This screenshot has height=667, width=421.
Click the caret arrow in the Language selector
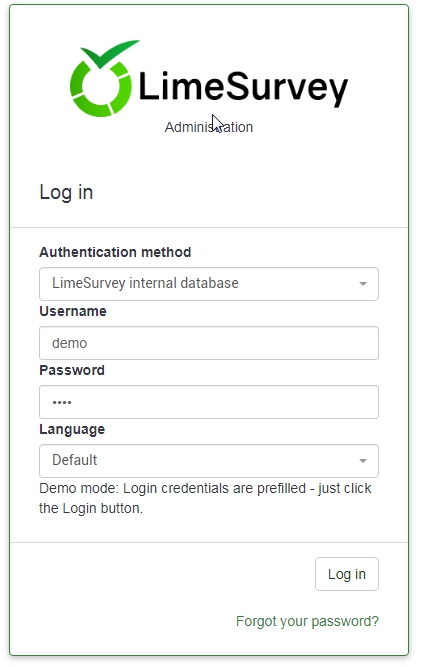coord(363,461)
